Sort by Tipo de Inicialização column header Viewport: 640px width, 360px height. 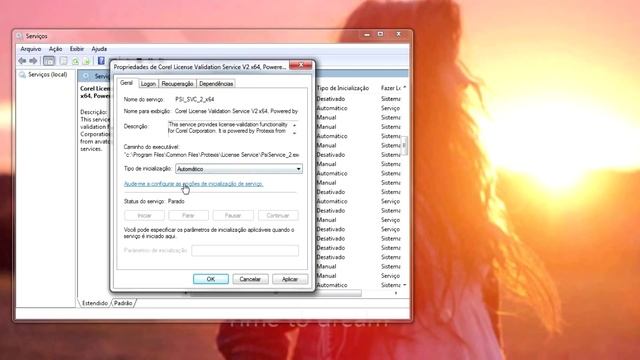(343, 88)
